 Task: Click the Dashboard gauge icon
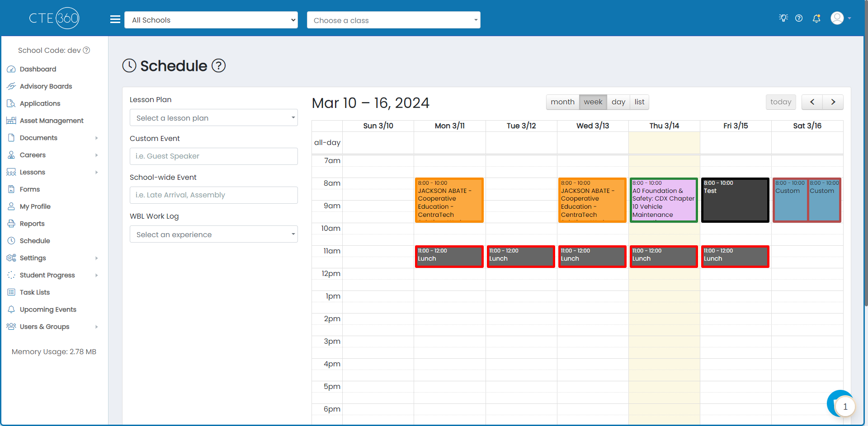tap(11, 69)
